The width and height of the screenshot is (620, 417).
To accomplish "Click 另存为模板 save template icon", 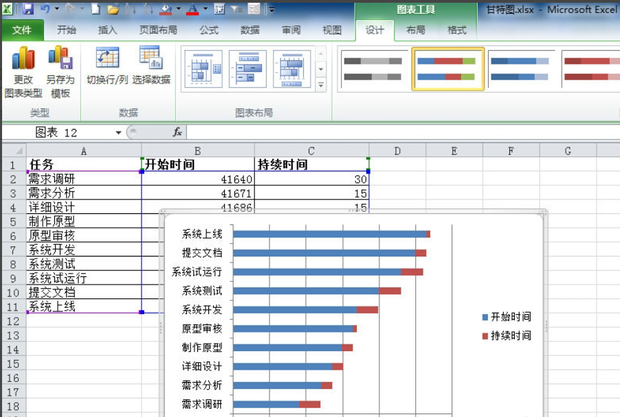I will pyautogui.click(x=60, y=60).
